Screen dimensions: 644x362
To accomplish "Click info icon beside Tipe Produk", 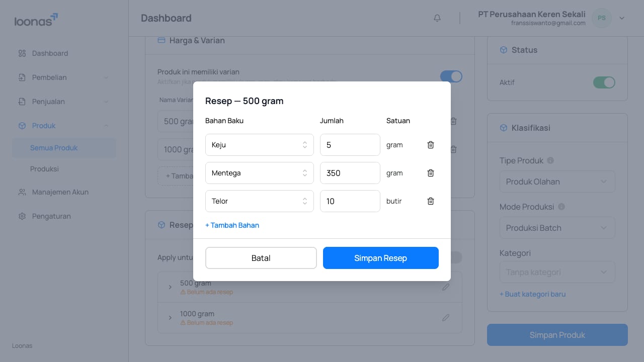I will point(550,160).
